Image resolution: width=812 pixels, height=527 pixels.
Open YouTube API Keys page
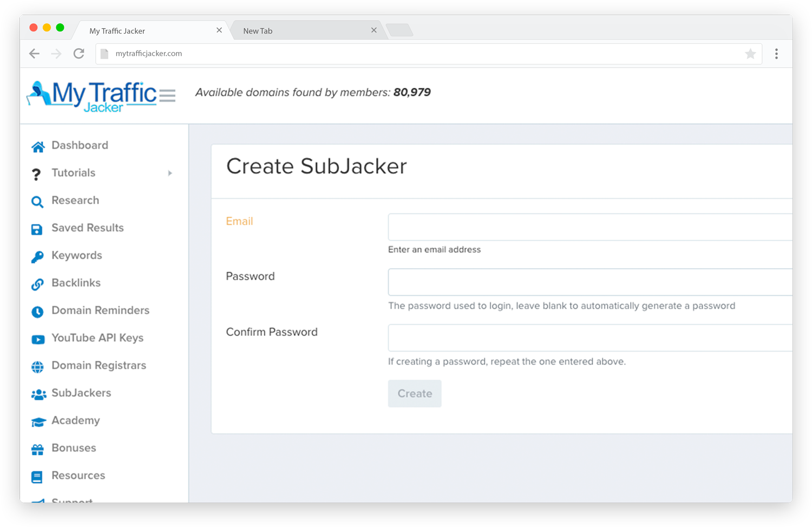[97, 338]
